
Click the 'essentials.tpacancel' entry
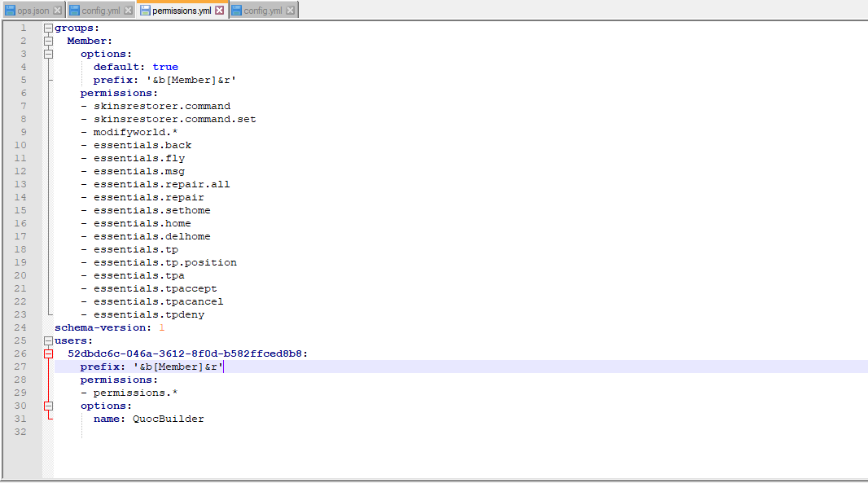158,302
